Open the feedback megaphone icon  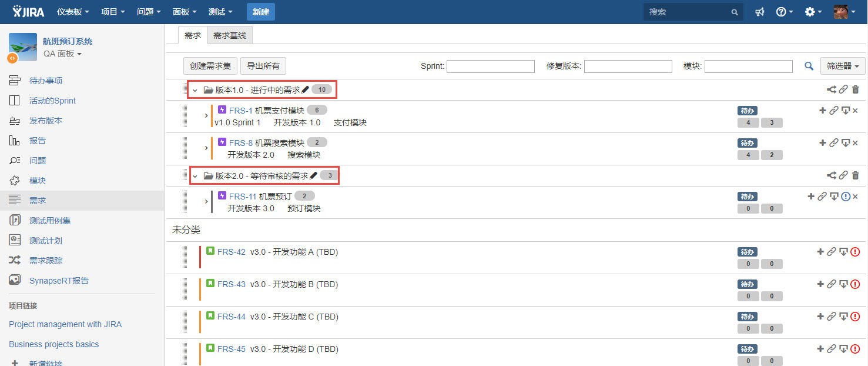(760, 12)
